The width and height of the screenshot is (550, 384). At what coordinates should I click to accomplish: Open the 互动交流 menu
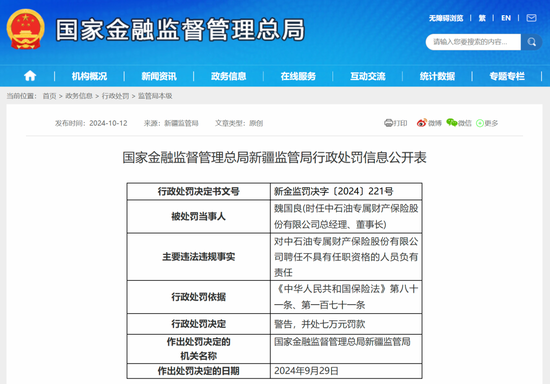pos(368,76)
